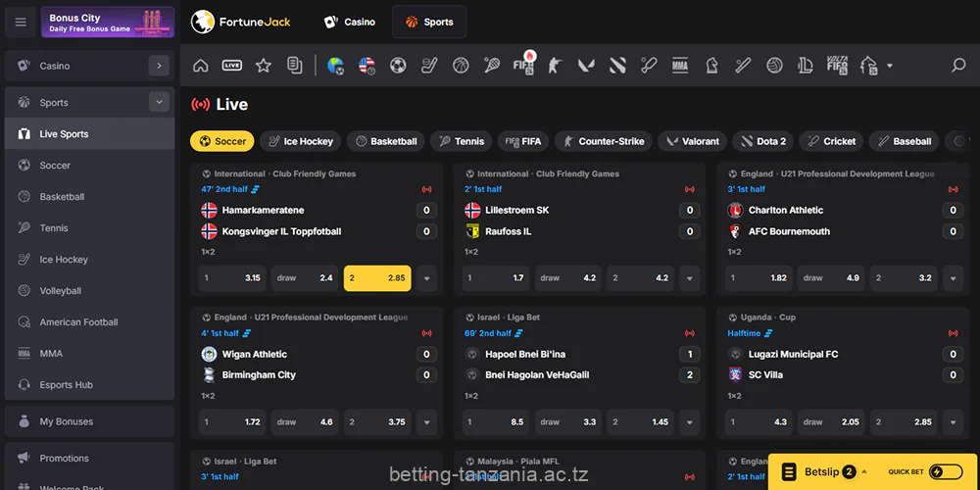Image resolution: width=980 pixels, height=490 pixels.
Task: Open Live Sports in the sidebar
Action: click(x=89, y=133)
